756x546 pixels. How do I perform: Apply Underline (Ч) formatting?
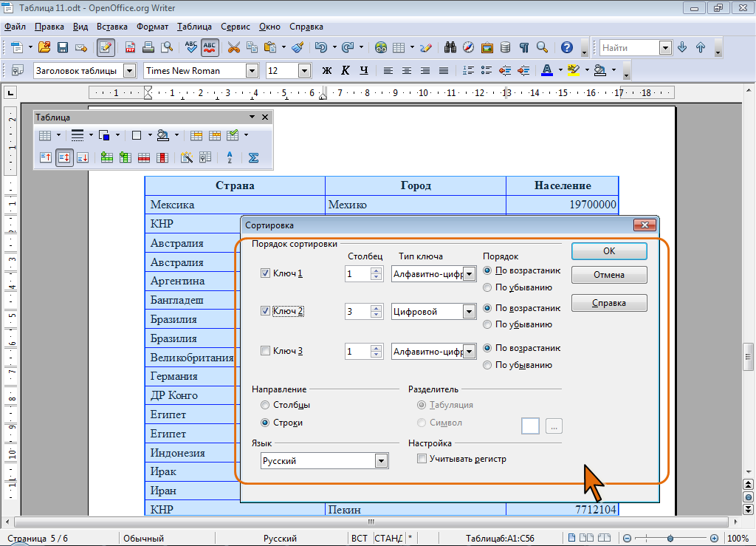[364, 70]
